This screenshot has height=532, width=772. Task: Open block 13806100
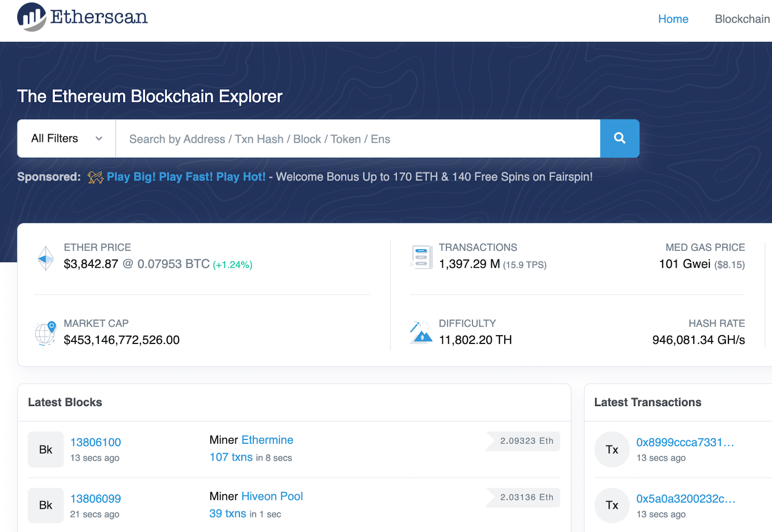click(x=96, y=442)
